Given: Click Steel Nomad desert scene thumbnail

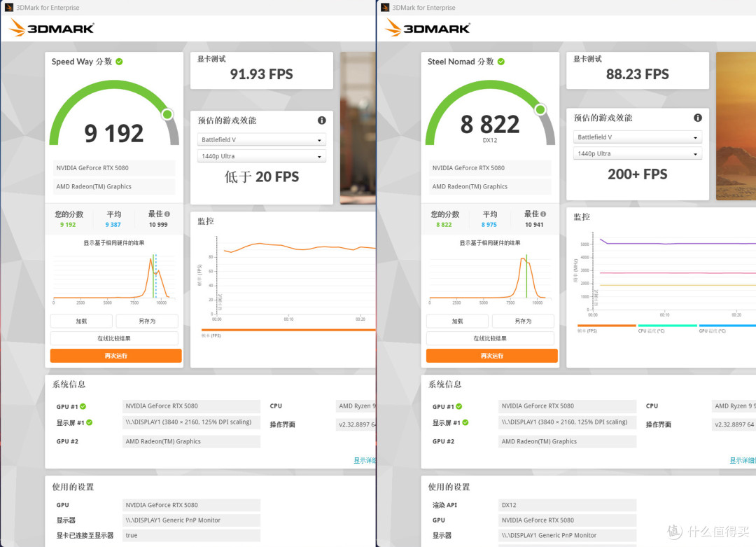Looking at the screenshot, I should click(736, 126).
